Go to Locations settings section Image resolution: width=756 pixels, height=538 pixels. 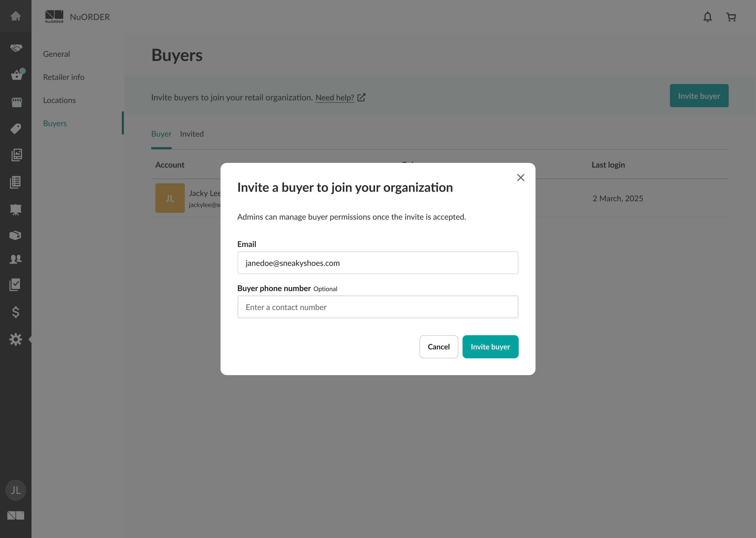click(x=59, y=100)
